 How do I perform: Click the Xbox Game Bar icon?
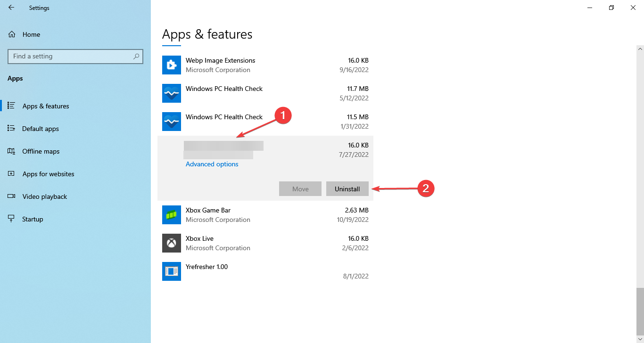[x=171, y=215]
